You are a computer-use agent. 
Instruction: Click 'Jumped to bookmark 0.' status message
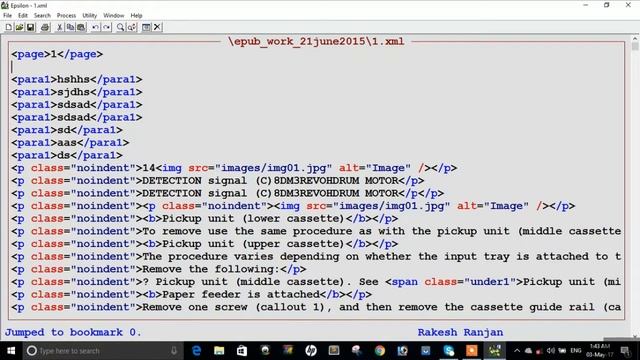73,332
